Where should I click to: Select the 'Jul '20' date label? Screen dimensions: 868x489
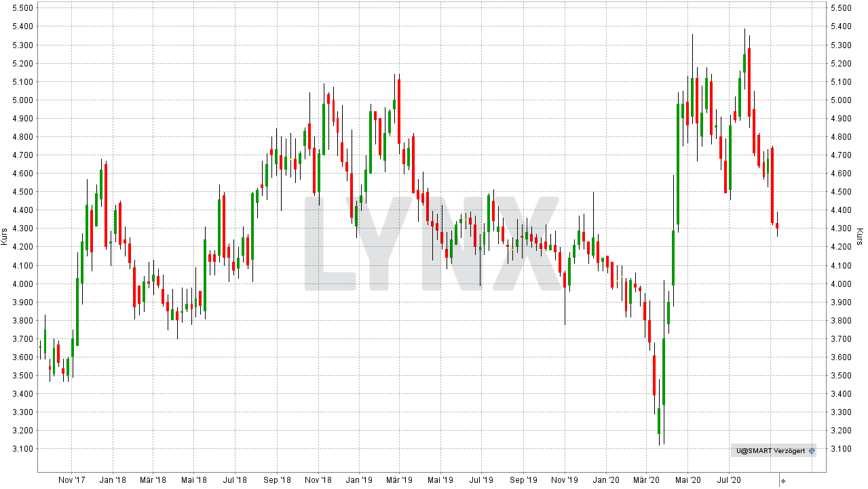pos(728,480)
